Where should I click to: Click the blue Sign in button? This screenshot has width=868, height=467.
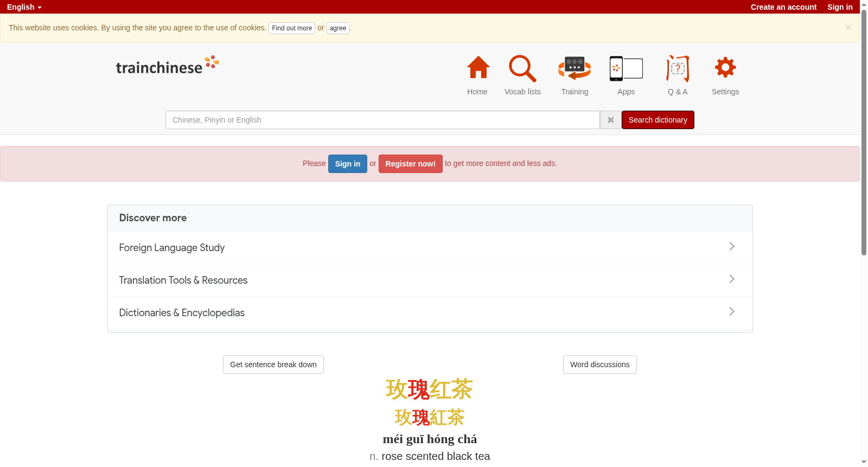[x=348, y=164]
